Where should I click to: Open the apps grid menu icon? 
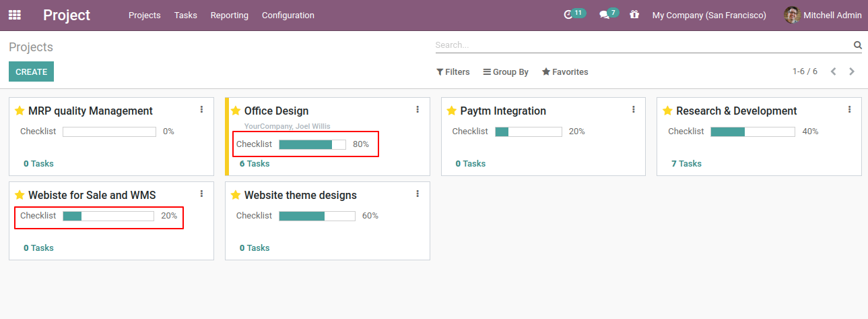[x=15, y=15]
